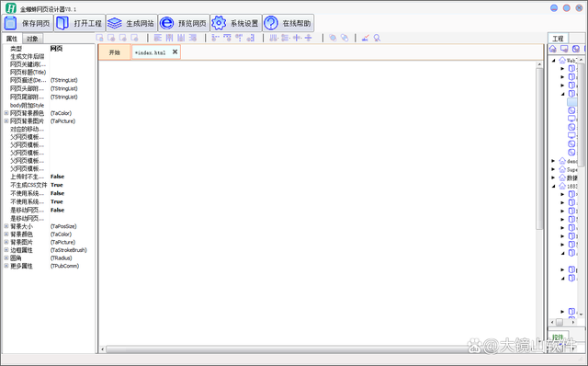The image size is (588, 366).
Task: Align selected objects to right edges
Action: [x=193, y=38]
